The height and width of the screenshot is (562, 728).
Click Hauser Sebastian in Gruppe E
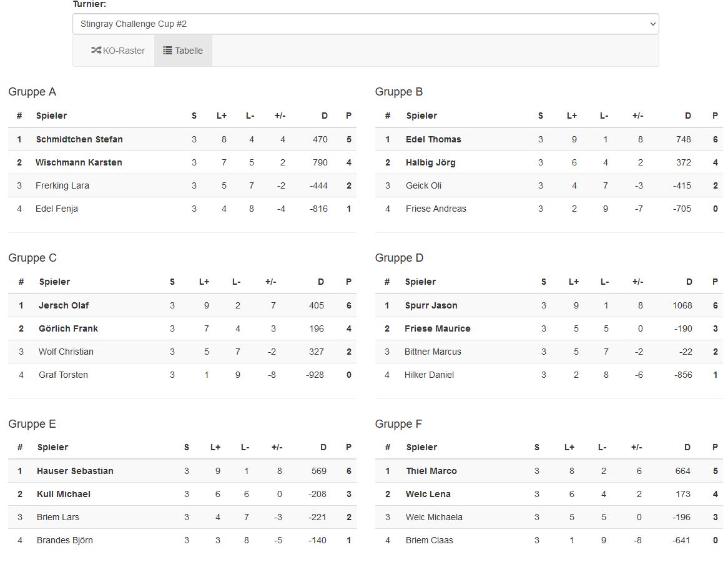point(75,471)
